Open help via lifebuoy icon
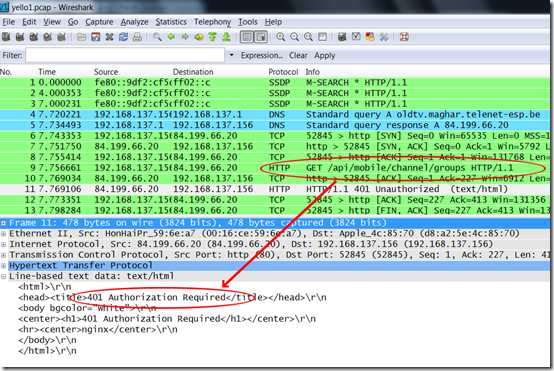The image size is (554, 371). [x=404, y=37]
